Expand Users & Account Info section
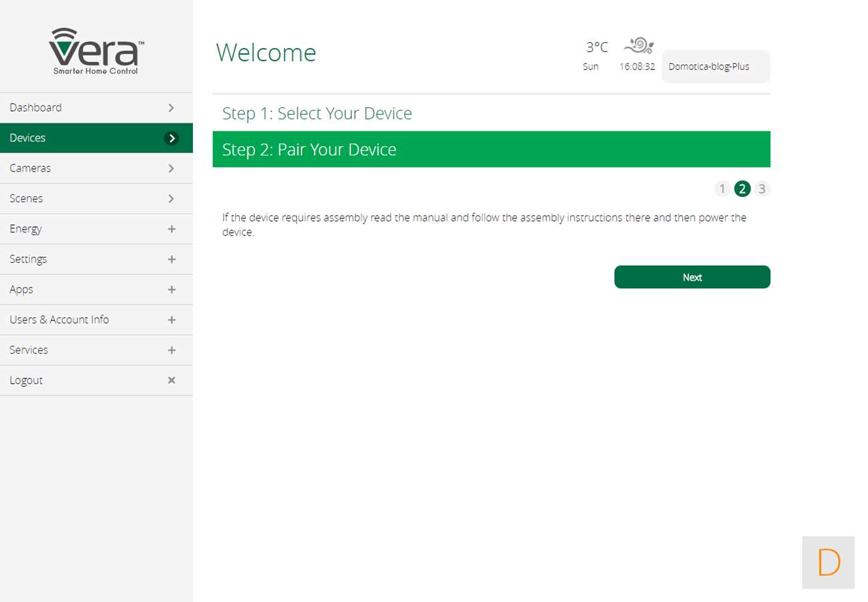Viewport: 868px width, 602px height. pos(172,320)
